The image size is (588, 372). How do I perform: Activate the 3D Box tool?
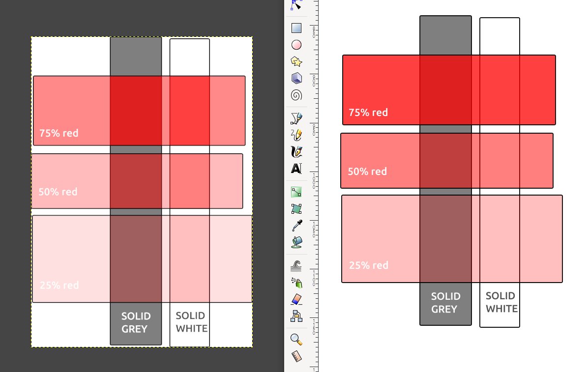tap(296, 79)
